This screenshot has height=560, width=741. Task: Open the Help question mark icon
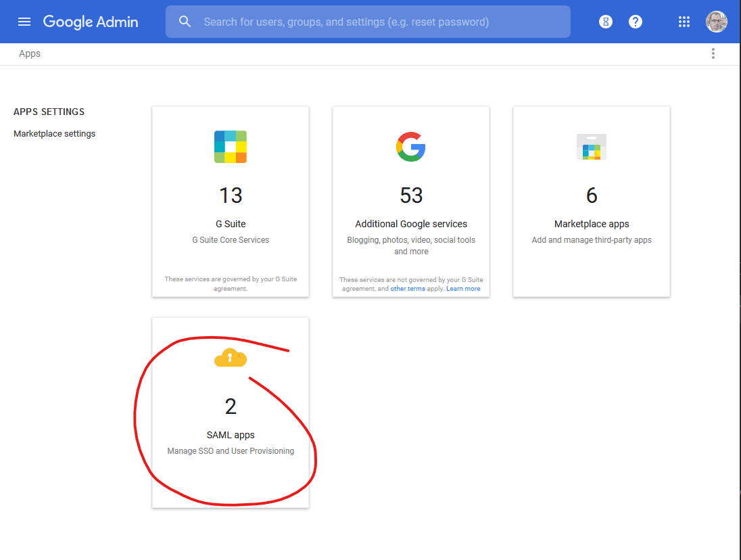pyautogui.click(x=636, y=22)
